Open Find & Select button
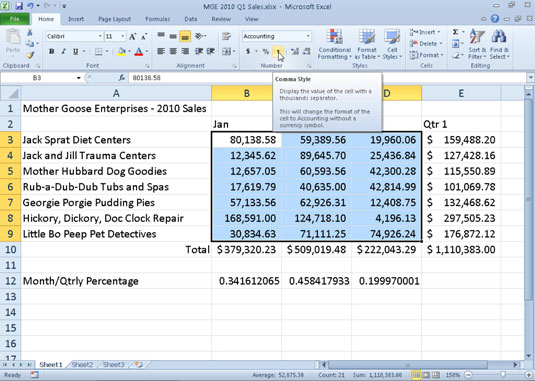The height and width of the screenshot is (381, 535). coord(499,45)
